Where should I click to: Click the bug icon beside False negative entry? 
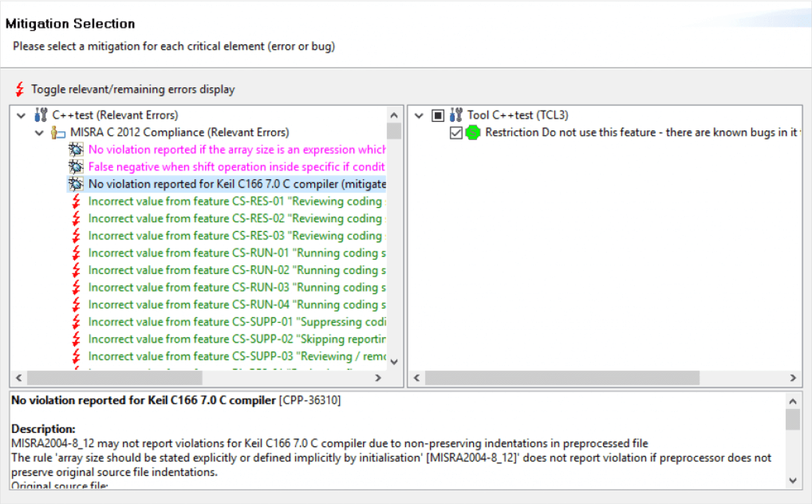(x=76, y=167)
